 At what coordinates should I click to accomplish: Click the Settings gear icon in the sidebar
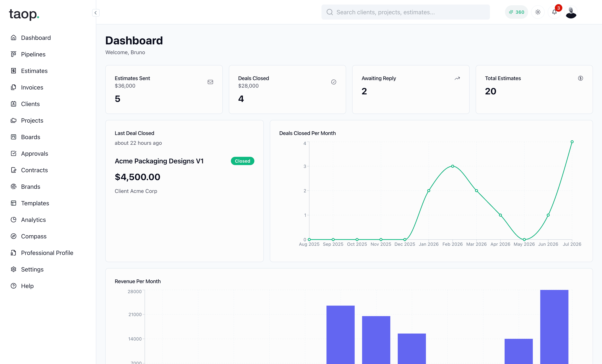(x=13, y=269)
